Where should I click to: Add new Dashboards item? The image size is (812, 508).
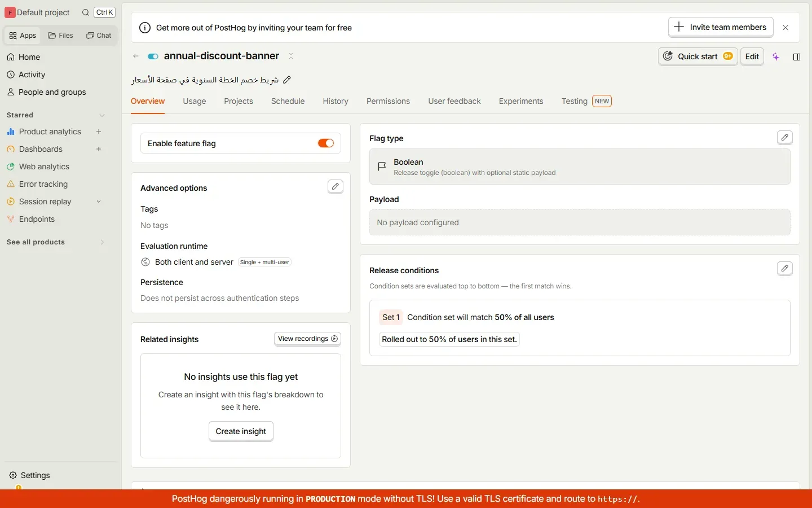[99, 149]
